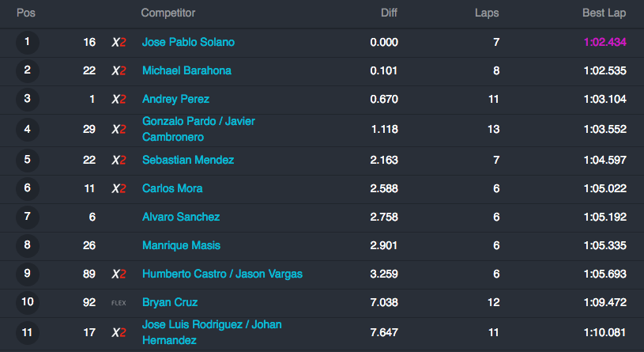Select Gonzalo Pardo / Javier Cambronero entry
This screenshot has height=352, width=644.
198,129
